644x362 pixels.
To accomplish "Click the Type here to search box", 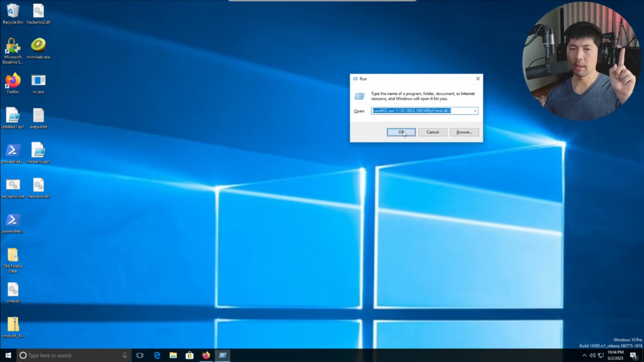I will pos(74,356).
